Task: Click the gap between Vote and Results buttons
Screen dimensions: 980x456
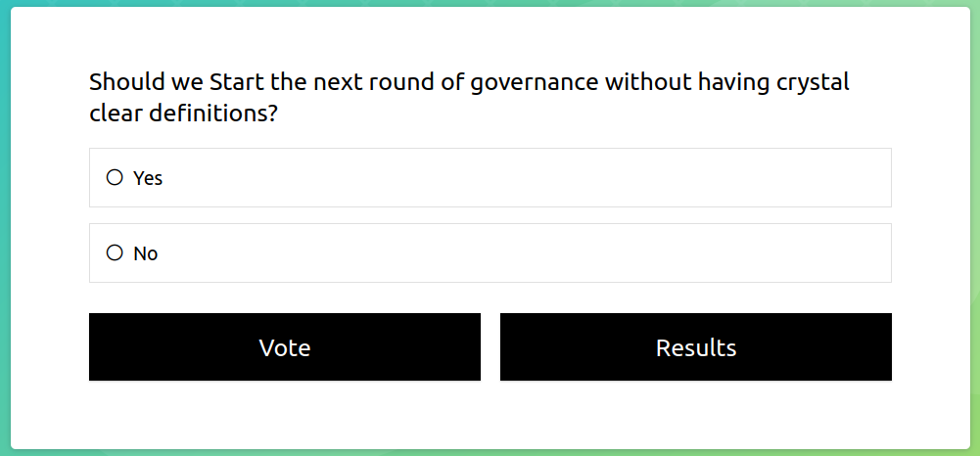Action: pos(490,347)
